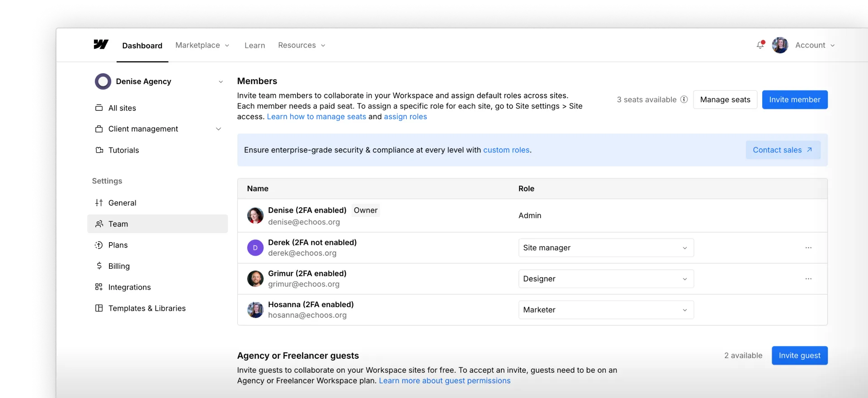
Task: Click Derek's purple initial avatar
Action: (255, 248)
